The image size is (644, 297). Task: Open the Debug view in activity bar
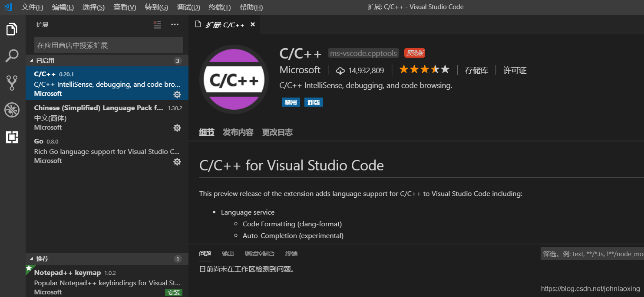[x=12, y=110]
